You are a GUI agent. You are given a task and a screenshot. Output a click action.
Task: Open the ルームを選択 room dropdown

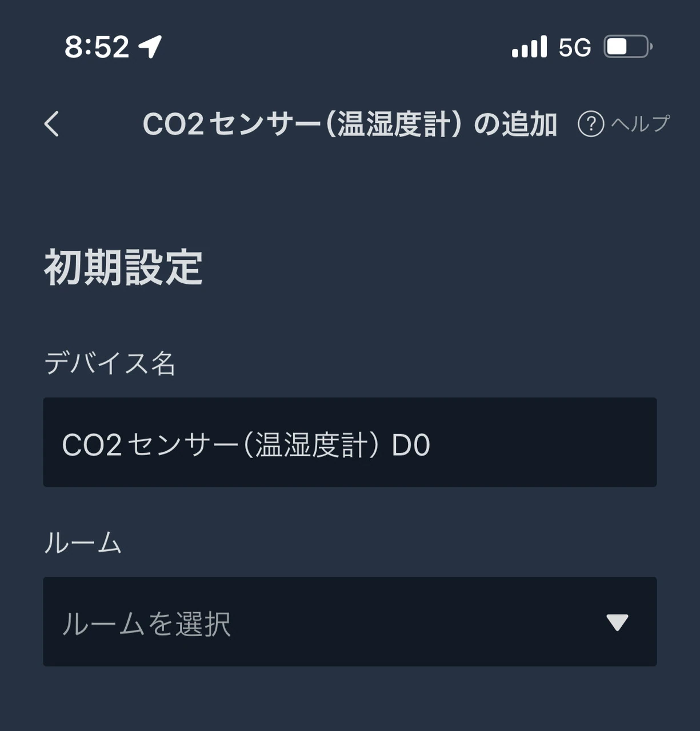click(x=350, y=621)
